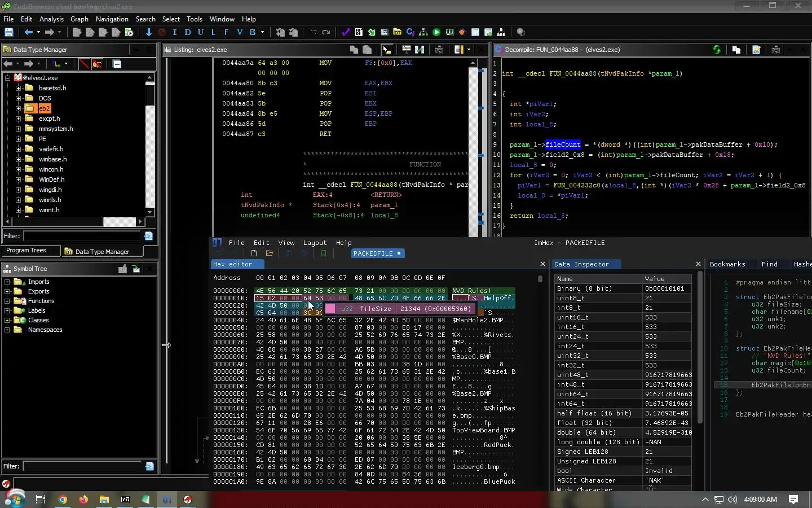Click the Create Function 'F' toolbar icon
The height and width of the screenshot is (508, 812).
click(x=226, y=32)
